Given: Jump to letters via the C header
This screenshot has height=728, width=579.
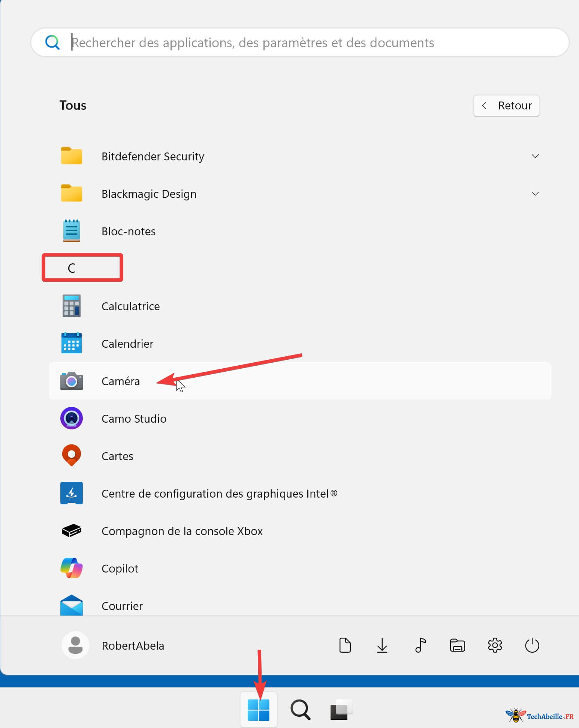Looking at the screenshot, I should click(72, 268).
